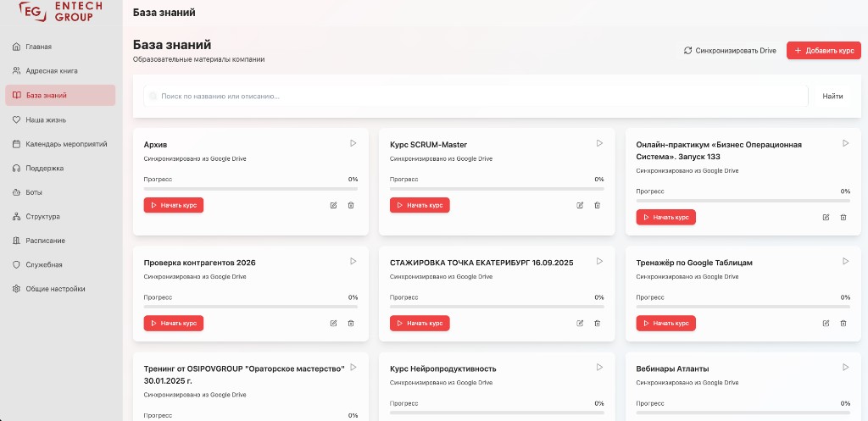The height and width of the screenshot is (421, 868).
Task: Click the Архив card title
Action: (x=156, y=145)
